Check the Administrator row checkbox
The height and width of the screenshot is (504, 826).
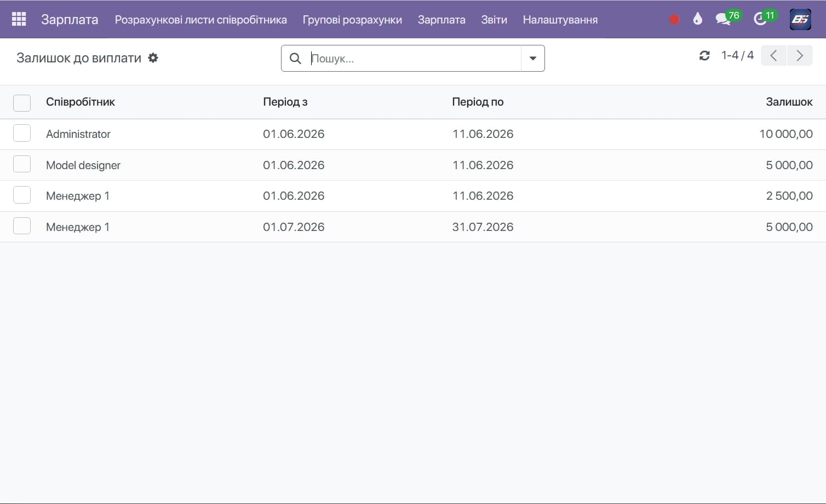click(x=22, y=133)
